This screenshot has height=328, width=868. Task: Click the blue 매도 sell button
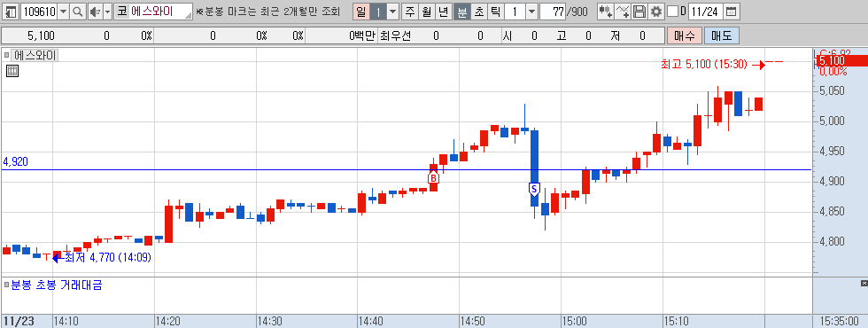(721, 36)
